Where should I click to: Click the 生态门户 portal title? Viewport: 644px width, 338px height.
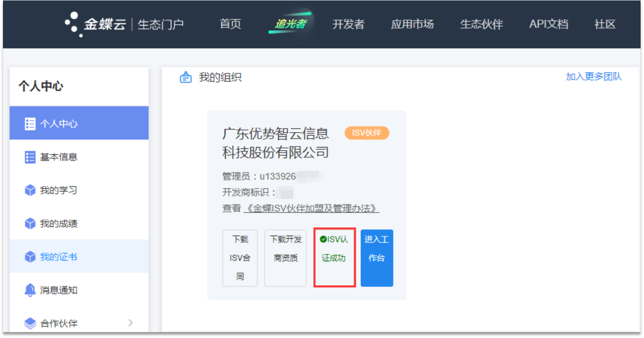pyautogui.click(x=161, y=24)
